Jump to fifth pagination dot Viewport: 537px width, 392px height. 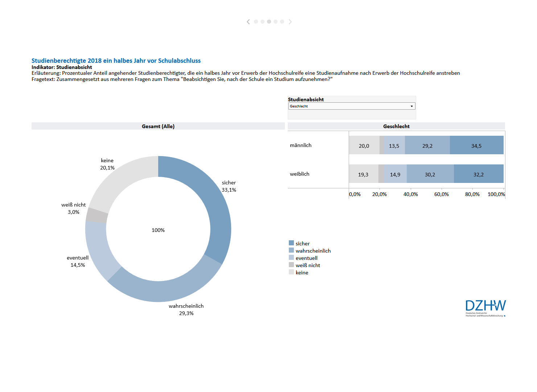point(282,22)
